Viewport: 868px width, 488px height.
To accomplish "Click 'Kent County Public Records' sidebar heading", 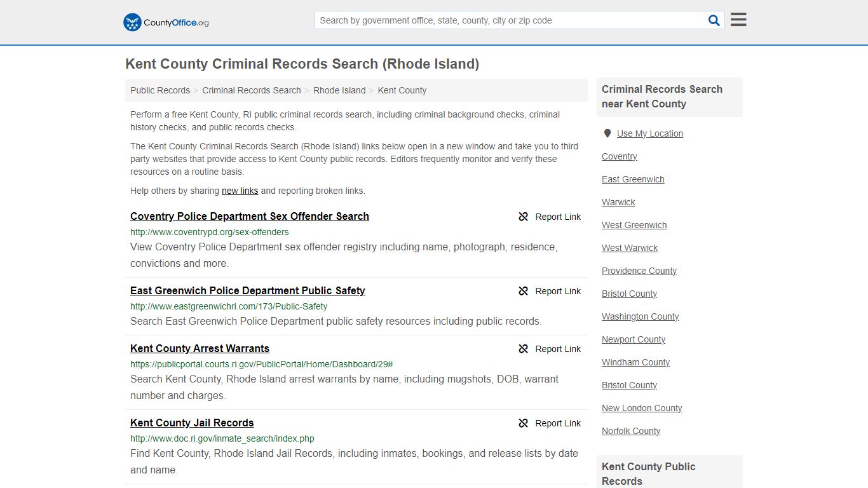I will coord(649,473).
